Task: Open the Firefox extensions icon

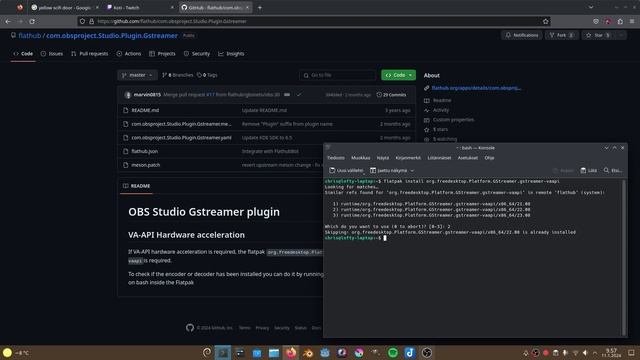Action: [620, 21]
